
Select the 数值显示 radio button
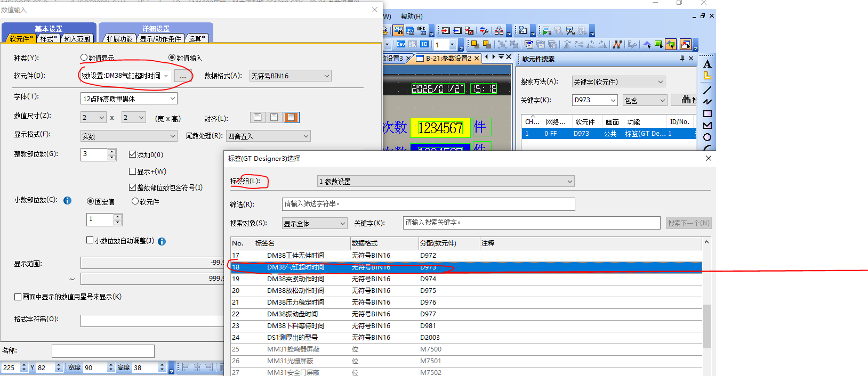84,58
